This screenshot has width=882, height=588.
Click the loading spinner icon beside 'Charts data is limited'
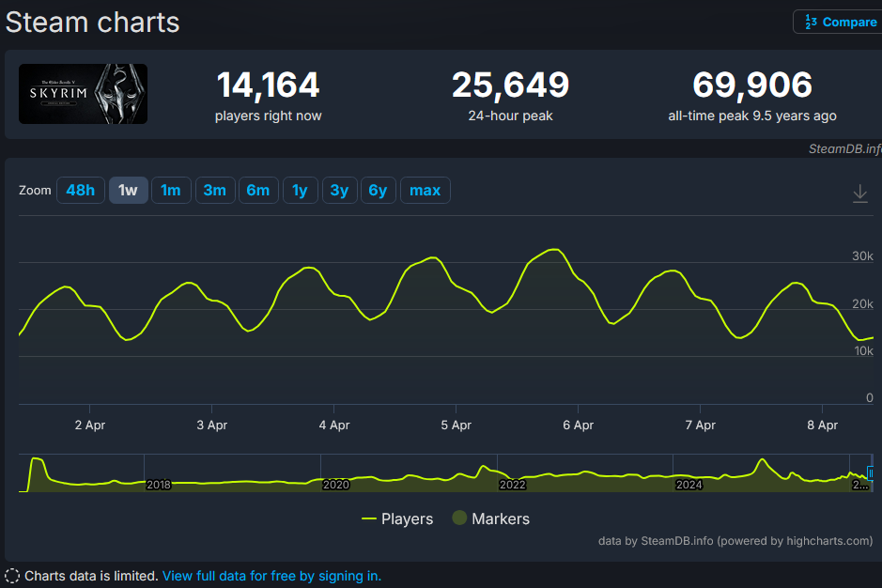tap(12, 576)
